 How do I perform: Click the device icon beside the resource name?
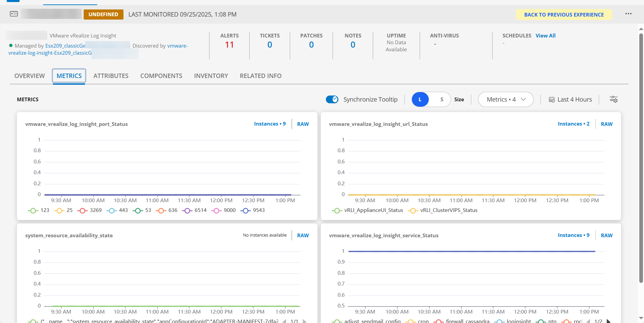(14, 14)
